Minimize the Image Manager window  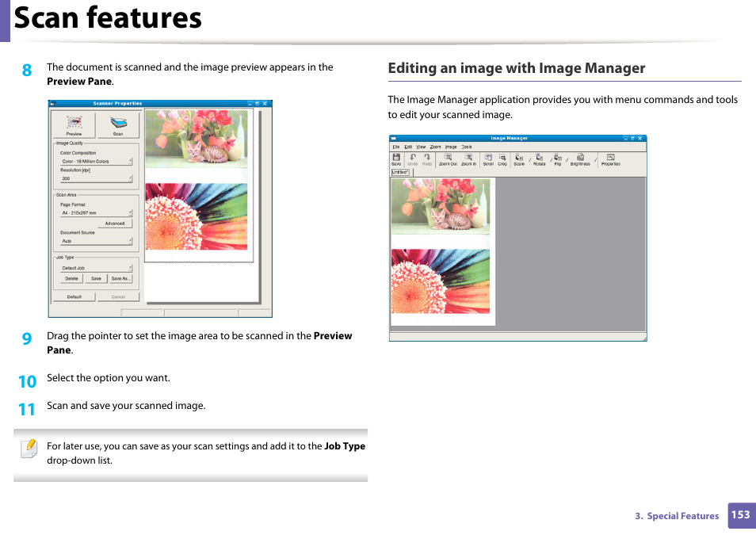point(625,138)
